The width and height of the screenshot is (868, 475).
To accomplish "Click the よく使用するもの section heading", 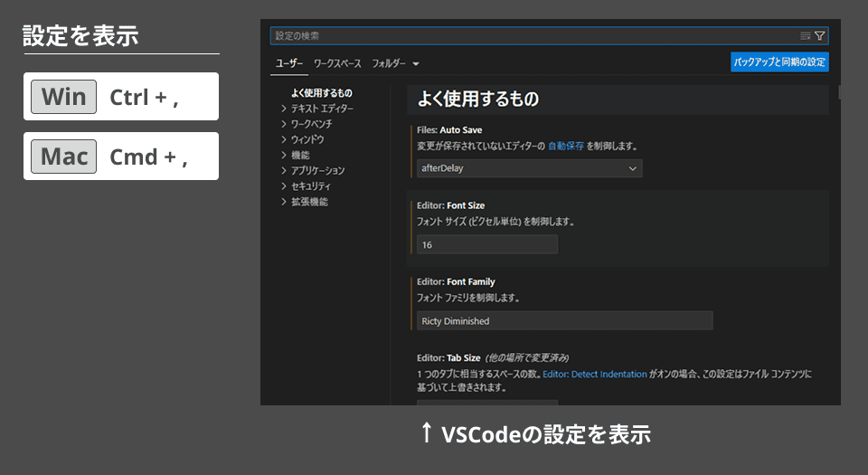I will 478,100.
